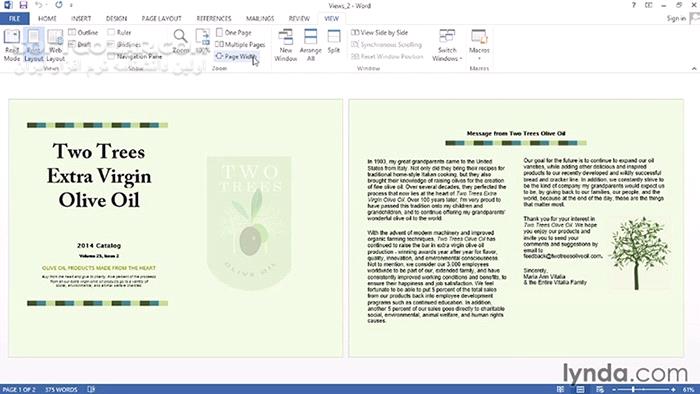This screenshot has height=394, width=700.
Task: Switch to the REFERENCES tab
Action: click(x=214, y=18)
